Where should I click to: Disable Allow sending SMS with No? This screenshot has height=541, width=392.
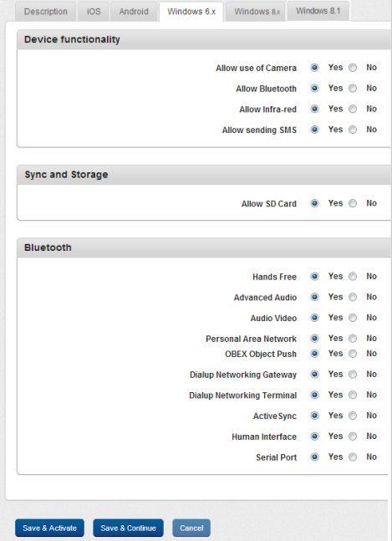pyautogui.click(x=353, y=130)
